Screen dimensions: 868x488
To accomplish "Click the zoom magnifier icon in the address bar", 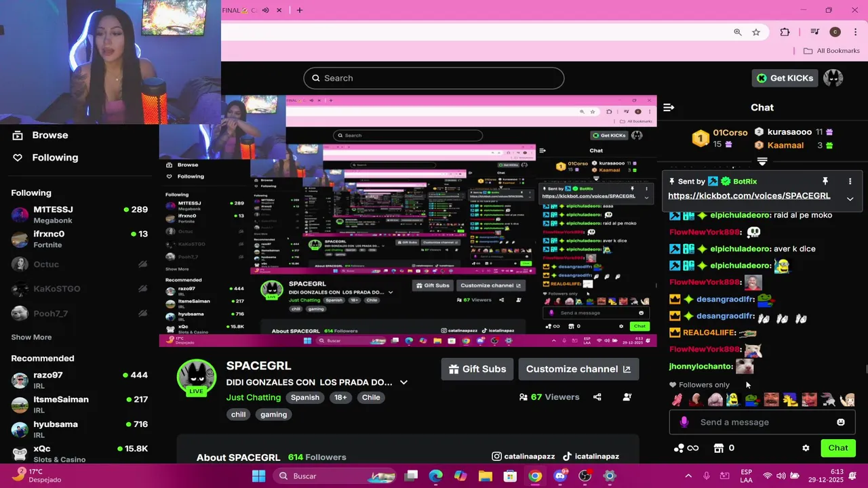I will point(738,32).
